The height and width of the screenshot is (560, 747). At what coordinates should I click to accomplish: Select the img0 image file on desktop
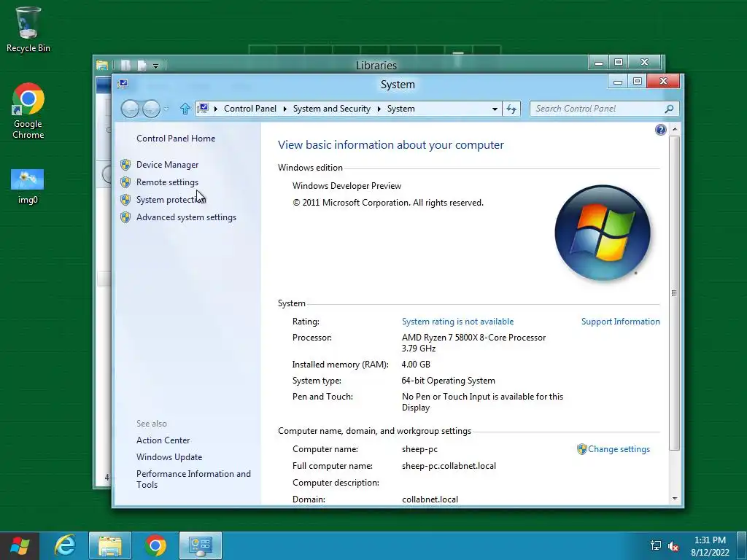(x=28, y=186)
